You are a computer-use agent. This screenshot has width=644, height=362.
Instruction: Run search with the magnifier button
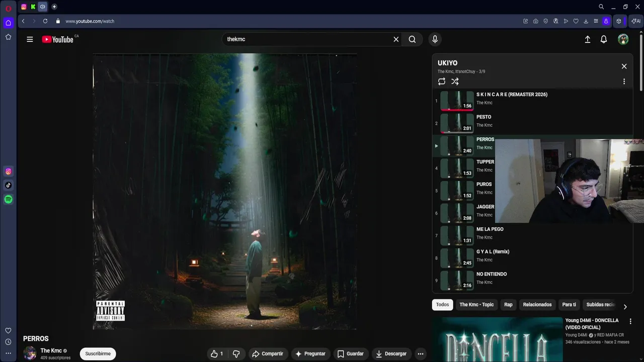412,39
